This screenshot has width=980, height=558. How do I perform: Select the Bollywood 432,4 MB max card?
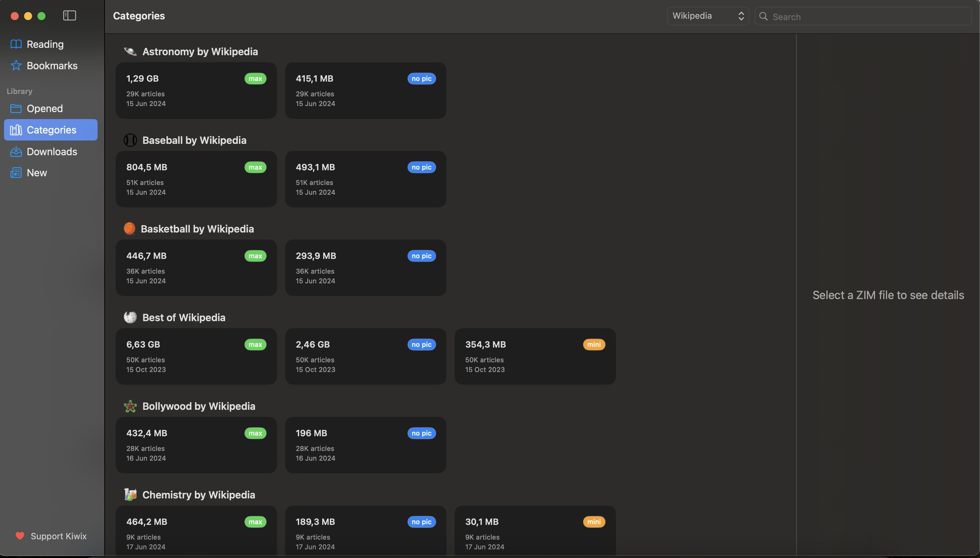tap(196, 445)
